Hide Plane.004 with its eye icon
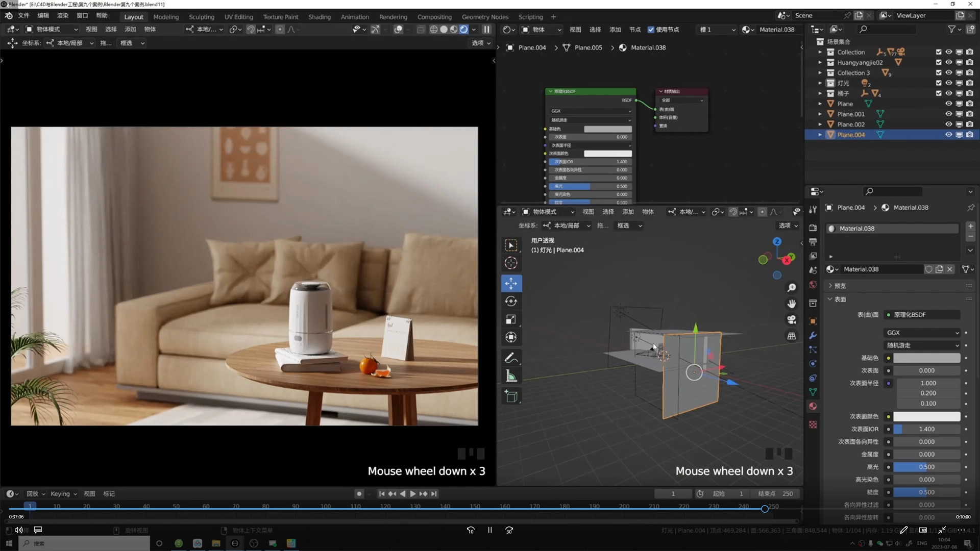980x551 pixels. 948,135
